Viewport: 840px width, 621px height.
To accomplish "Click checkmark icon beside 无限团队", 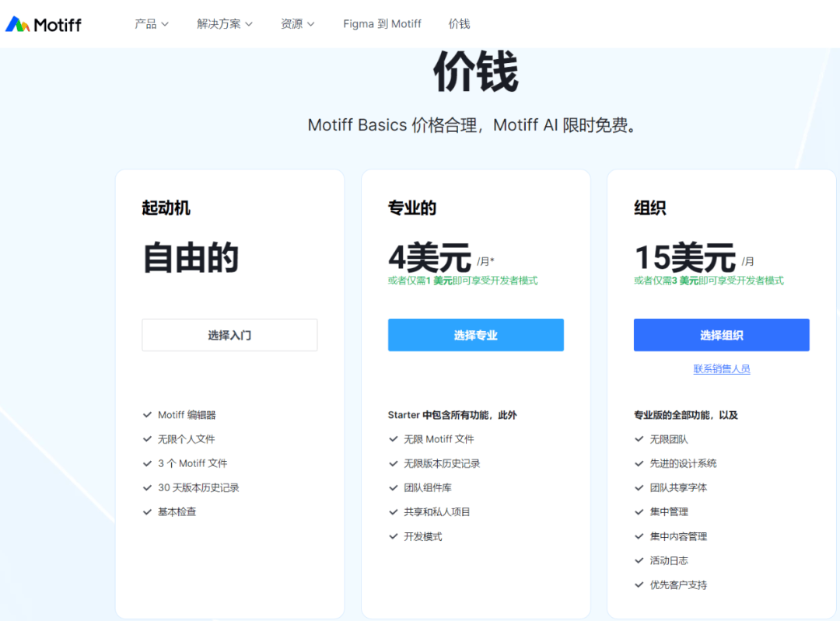I will [x=639, y=439].
